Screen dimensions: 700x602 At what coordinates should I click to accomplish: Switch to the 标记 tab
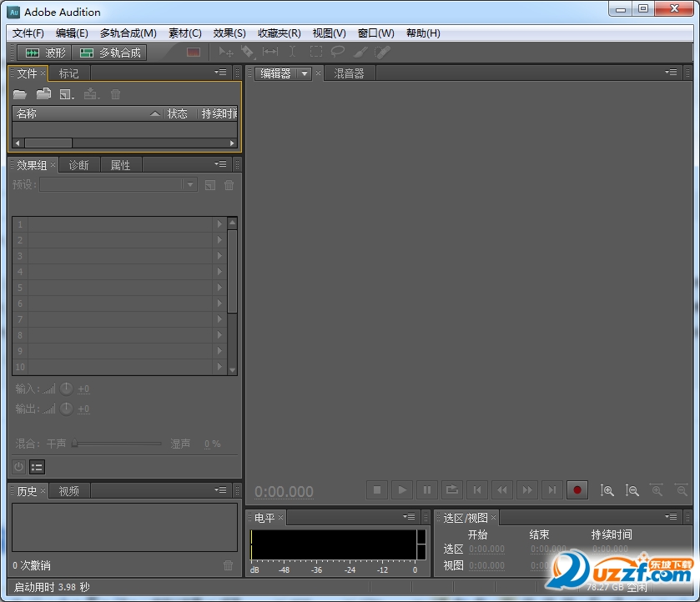68,73
